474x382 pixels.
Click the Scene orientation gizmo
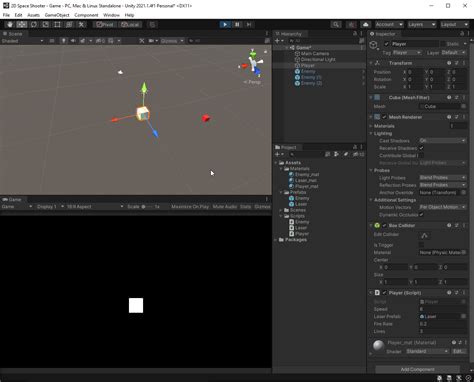click(253, 64)
